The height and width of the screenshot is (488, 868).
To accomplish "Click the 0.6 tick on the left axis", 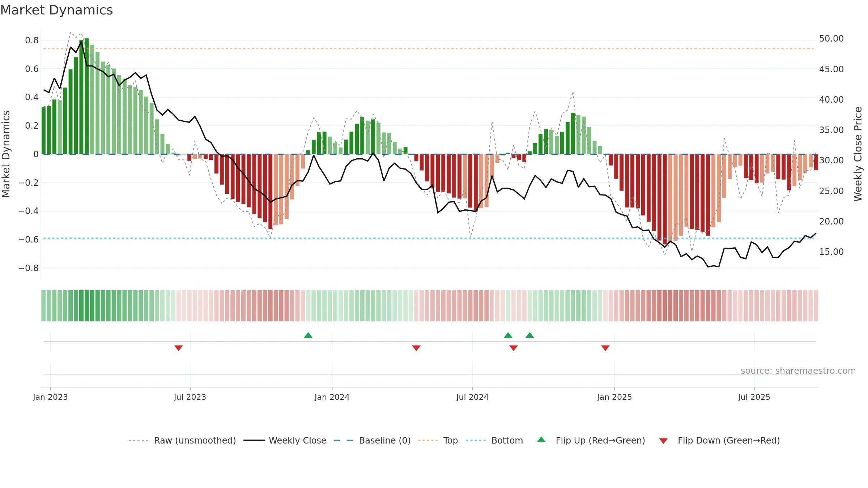I will [x=32, y=69].
